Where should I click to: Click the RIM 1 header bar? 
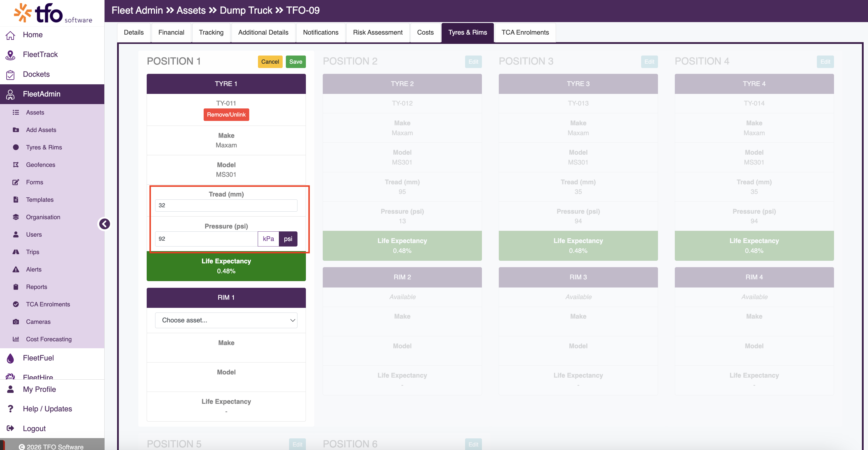[x=226, y=298]
